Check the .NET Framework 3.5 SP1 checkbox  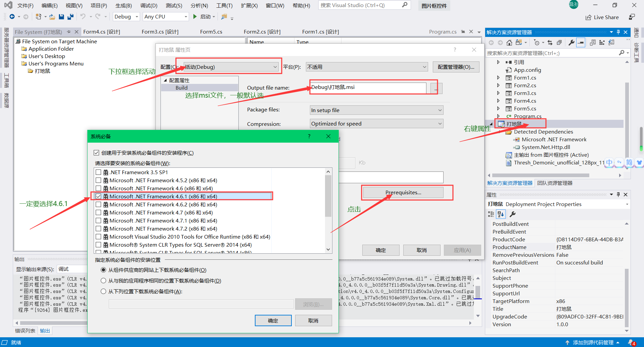point(98,172)
